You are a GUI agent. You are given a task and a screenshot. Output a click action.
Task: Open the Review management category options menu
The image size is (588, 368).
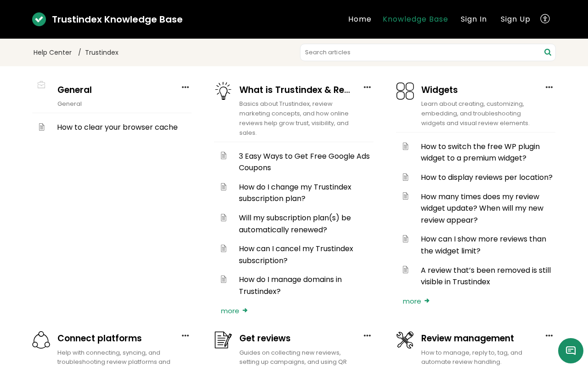point(549,336)
